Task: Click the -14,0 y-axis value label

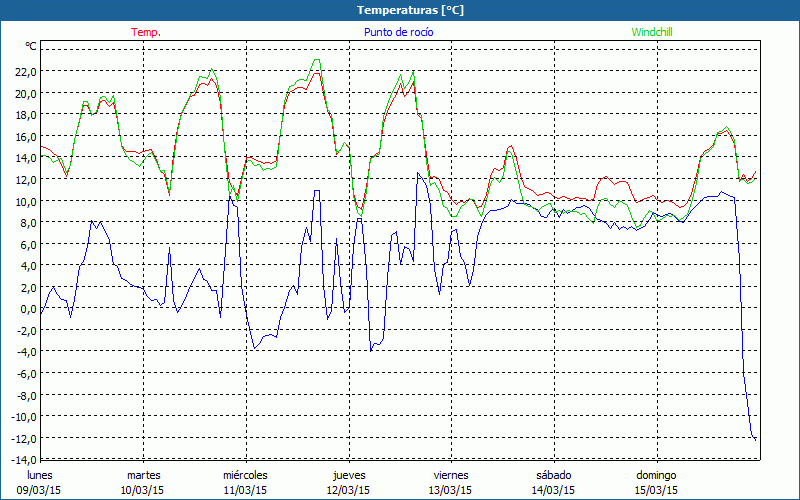Action: click(22, 460)
